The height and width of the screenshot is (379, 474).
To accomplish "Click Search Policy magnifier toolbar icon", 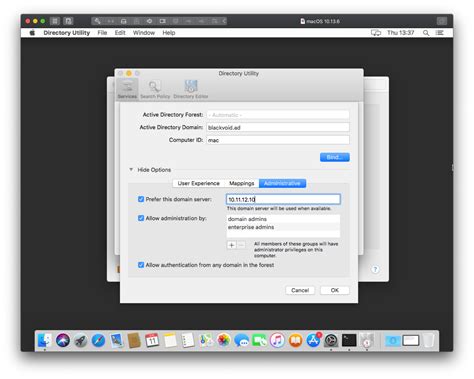I will pyautogui.click(x=155, y=89).
